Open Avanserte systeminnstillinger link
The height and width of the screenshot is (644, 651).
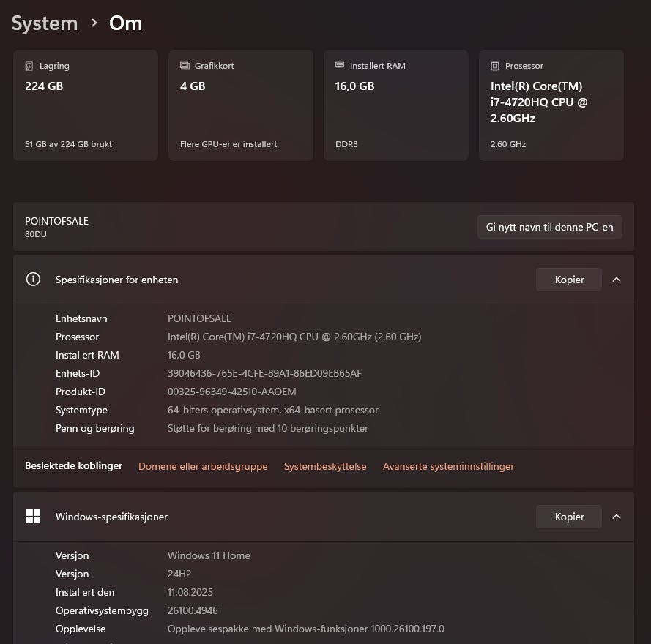tap(448, 466)
